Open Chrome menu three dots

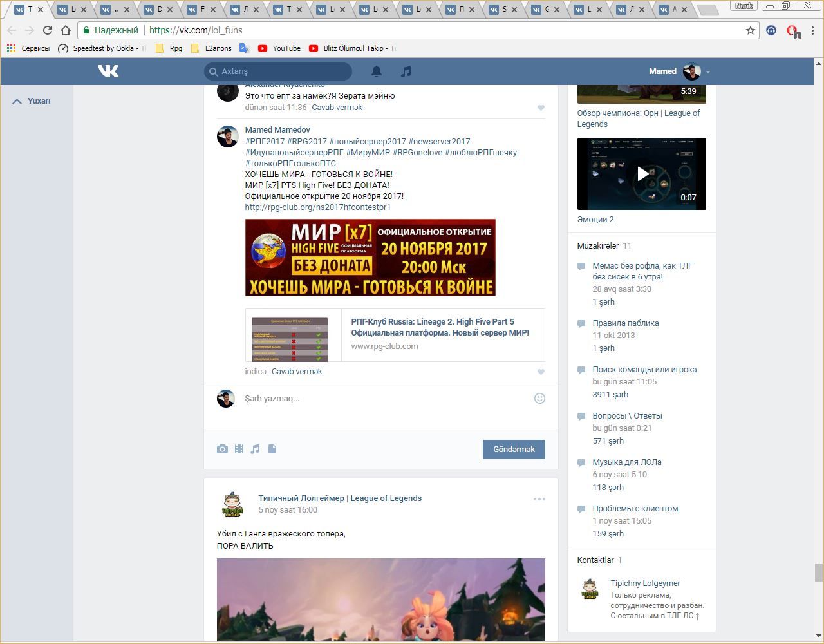pyautogui.click(x=813, y=30)
